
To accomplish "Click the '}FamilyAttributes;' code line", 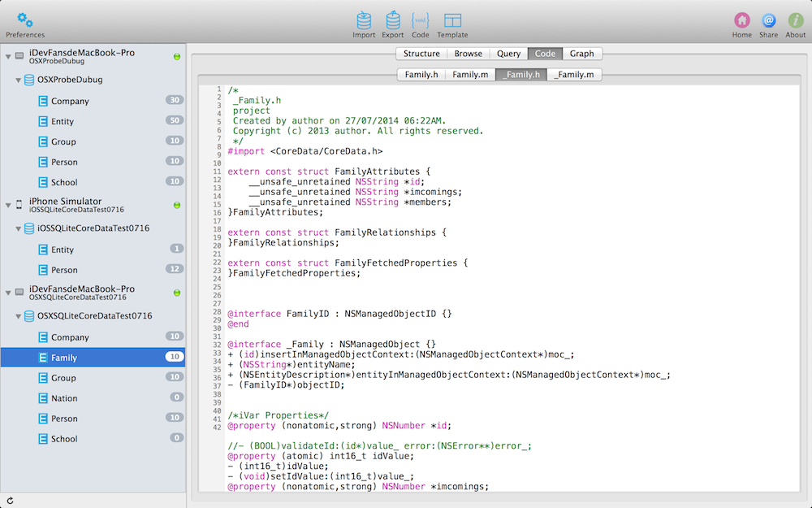I will (275, 212).
